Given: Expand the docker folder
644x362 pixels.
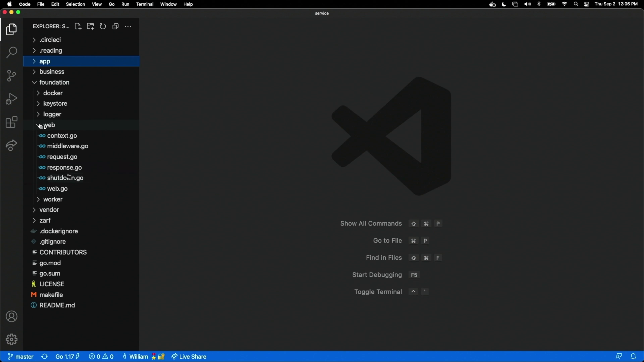Looking at the screenshot, I should tap(81, 93).
